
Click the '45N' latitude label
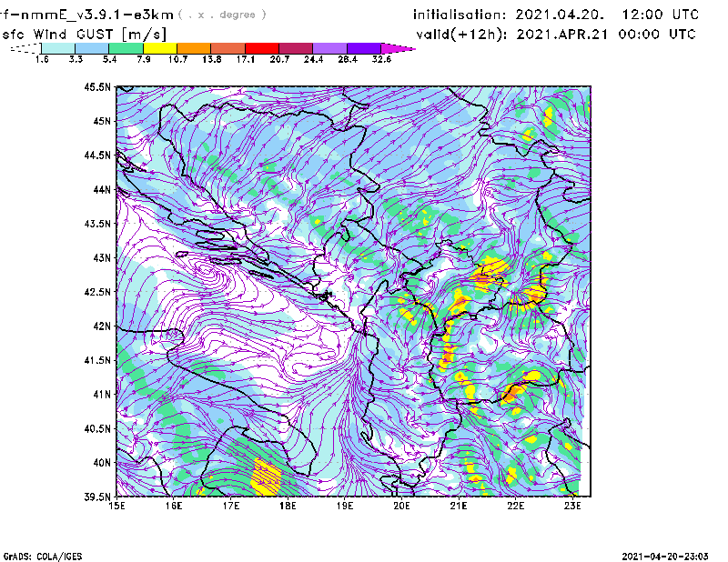click(102, 121)
